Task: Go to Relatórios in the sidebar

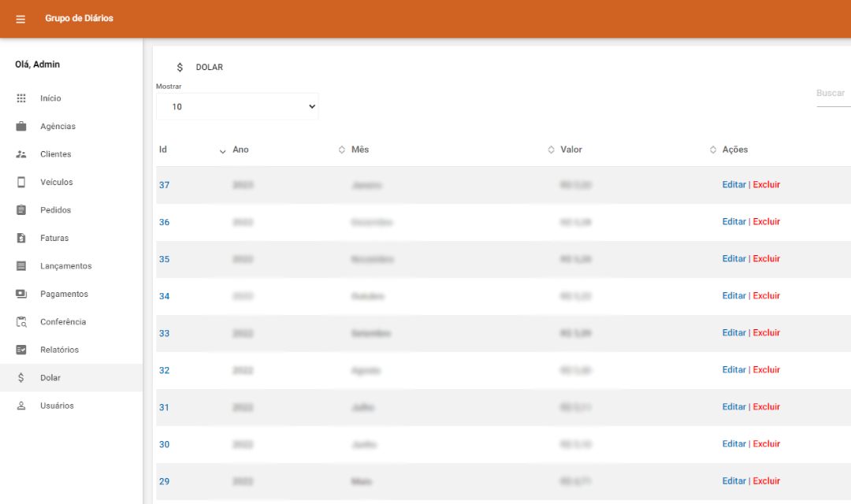Action: point(59,350)
